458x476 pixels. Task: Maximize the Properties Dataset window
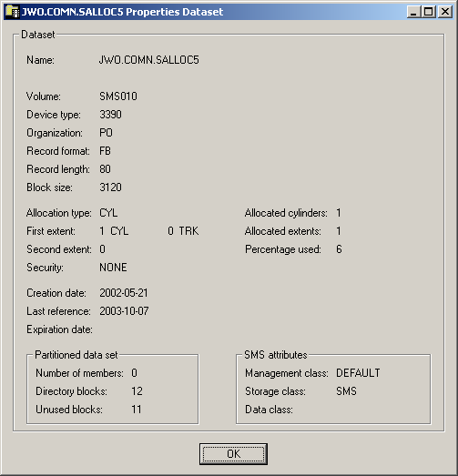pyautogui.click(x=429, y=12)
